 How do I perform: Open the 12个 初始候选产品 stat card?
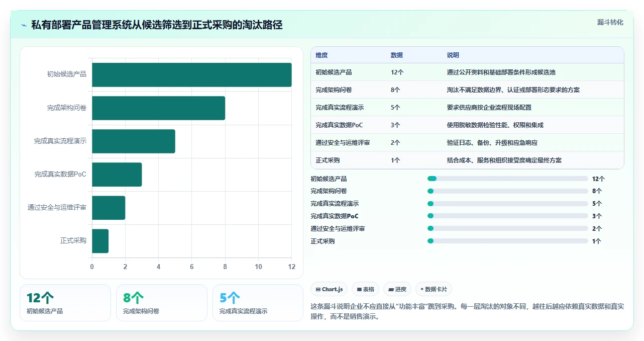[65, 303]
